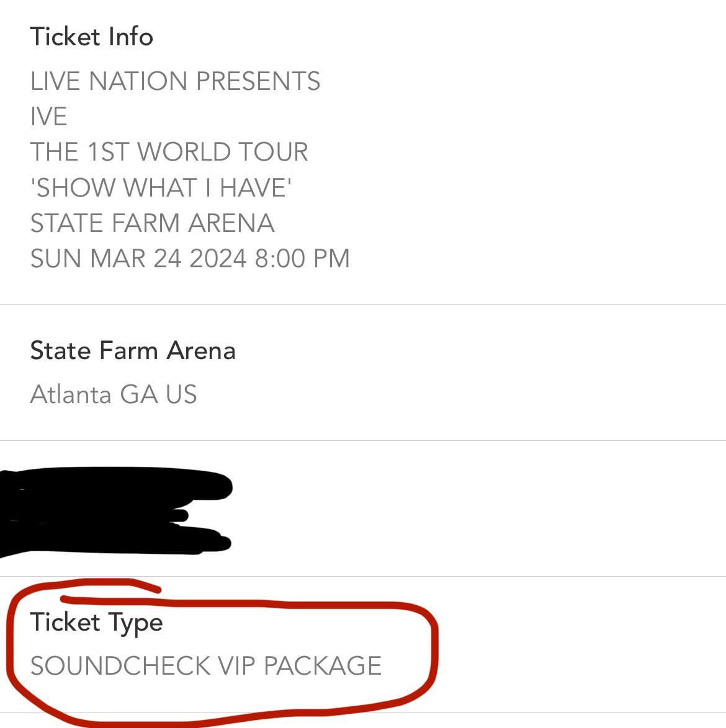Click the word PACKAGE in ticket type
This screenshot has width=726, height=728.
323,666
